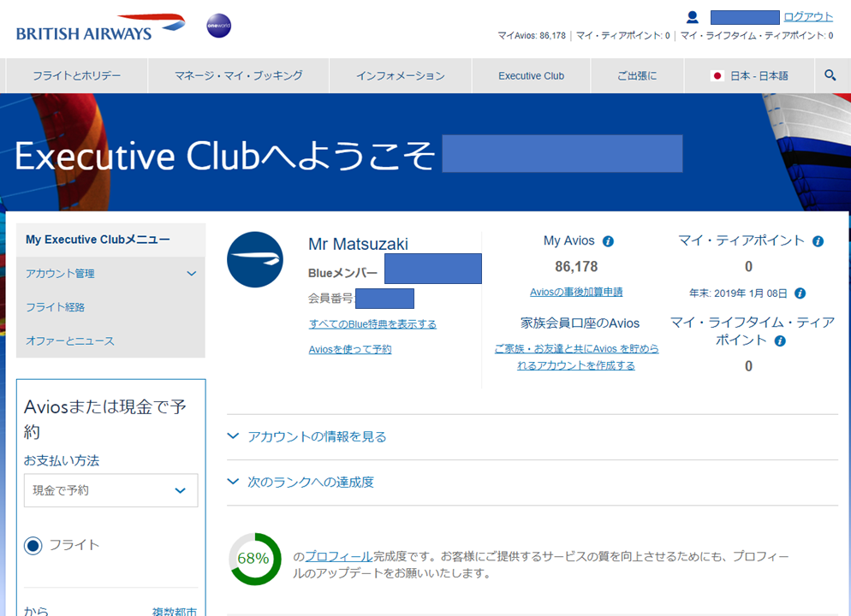
Task: Click the round BA speedmarque avatar
Action: [255, 260]
